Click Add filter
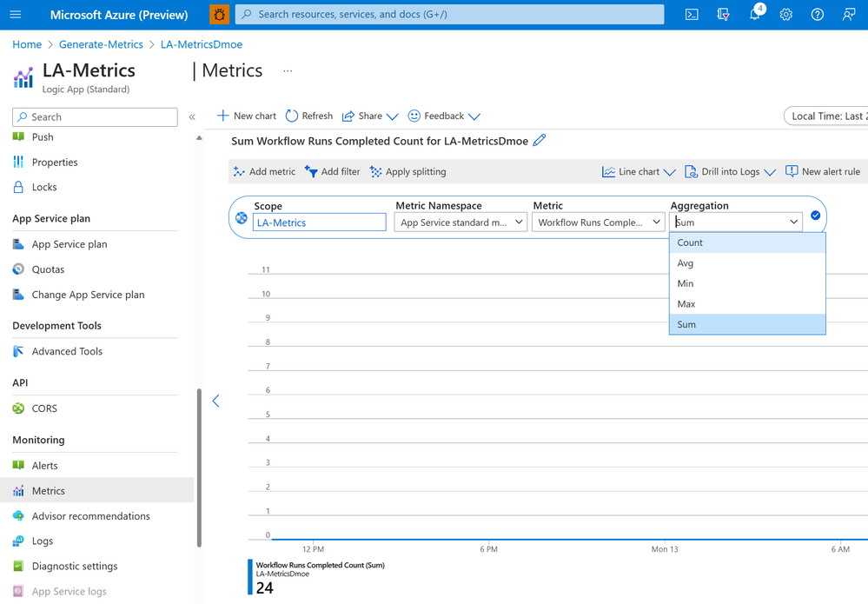The width and height of the screenshot is (868, 604). pyautogui.click(x=332, y=171)
